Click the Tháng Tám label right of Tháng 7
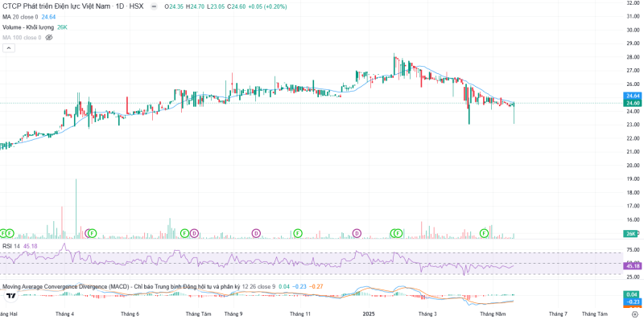This screenshot has width=644, height=320. [596, 314]
